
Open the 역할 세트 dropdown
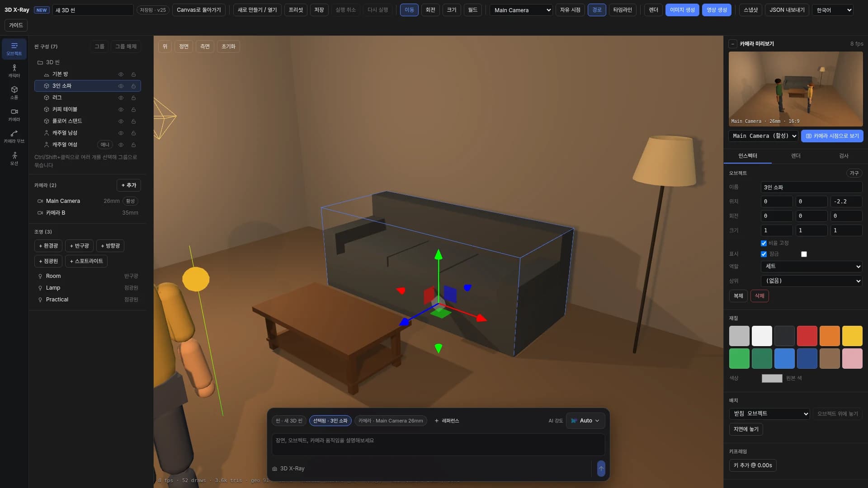tap(811, 267)
